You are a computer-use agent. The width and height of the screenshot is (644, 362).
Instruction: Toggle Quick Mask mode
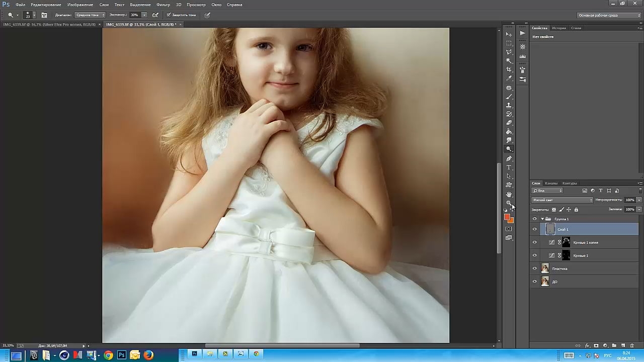click(x=509, y=229)
